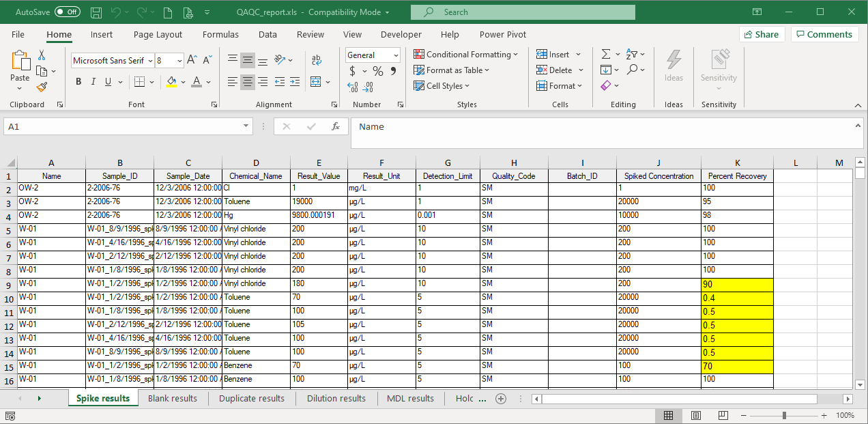Viewport: 868px width, 424px height.
Task: Select the Format Painter
Action: pos(41,87)
